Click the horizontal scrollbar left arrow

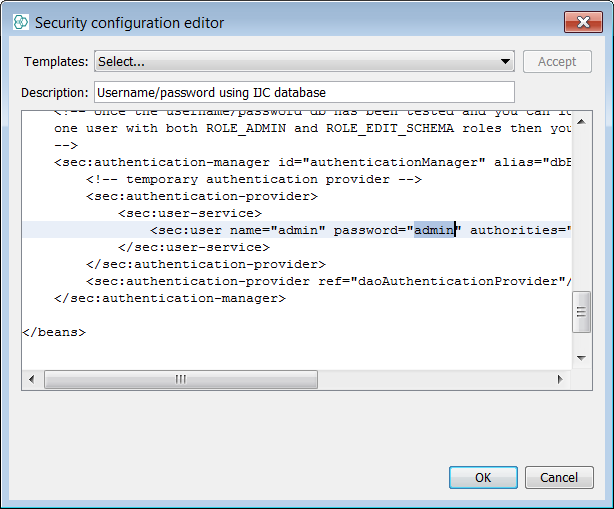pyautogui.click(x=33, y=380)
